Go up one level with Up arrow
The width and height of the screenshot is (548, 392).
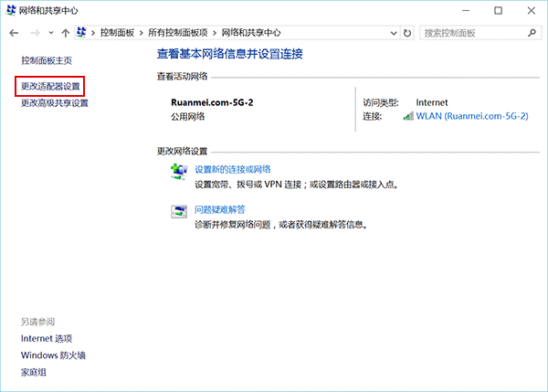tap(65, 33)
